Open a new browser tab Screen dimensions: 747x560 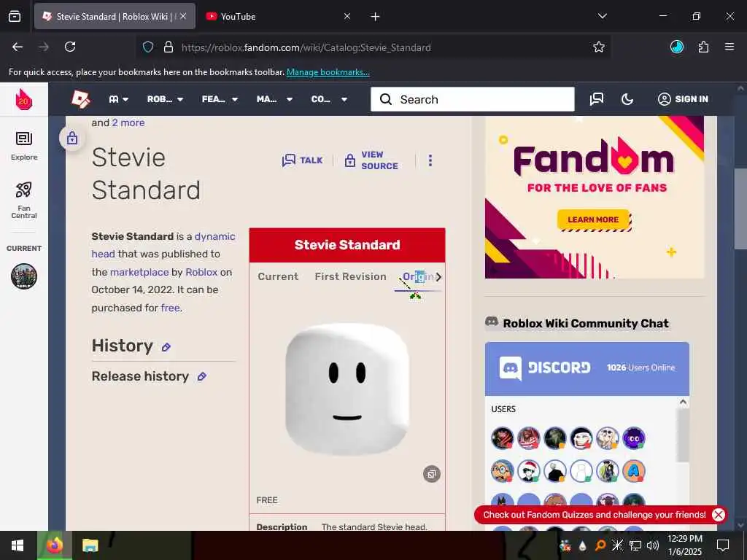376,17
